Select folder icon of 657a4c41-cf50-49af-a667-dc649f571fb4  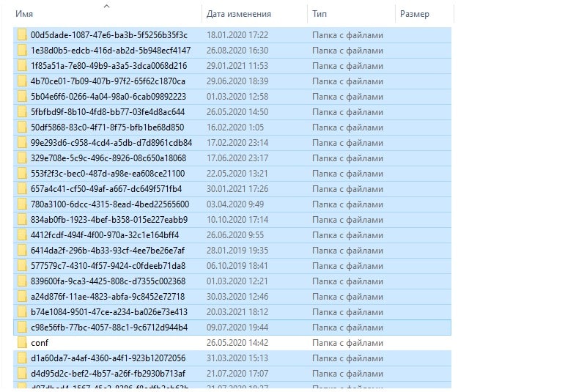click(22, 189)
